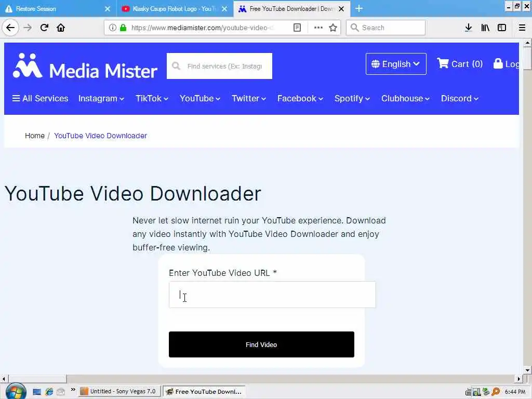Click the browser Search box

(385, 28)
